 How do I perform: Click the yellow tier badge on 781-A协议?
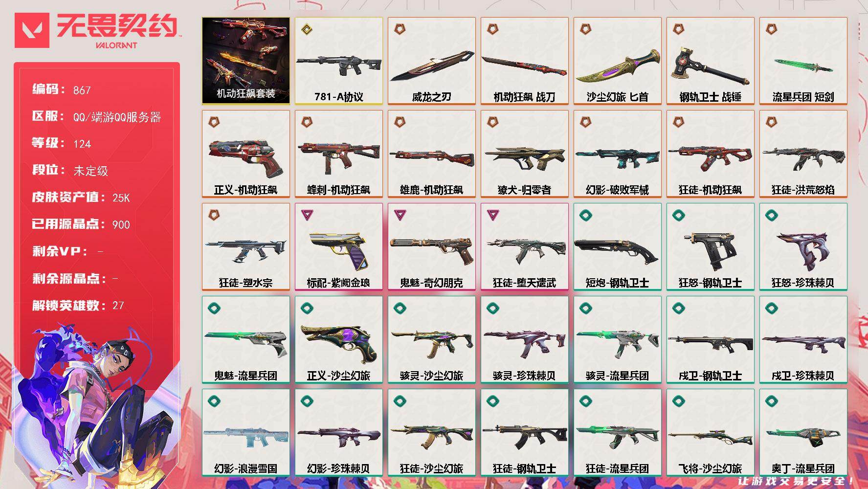click(307, 29)
